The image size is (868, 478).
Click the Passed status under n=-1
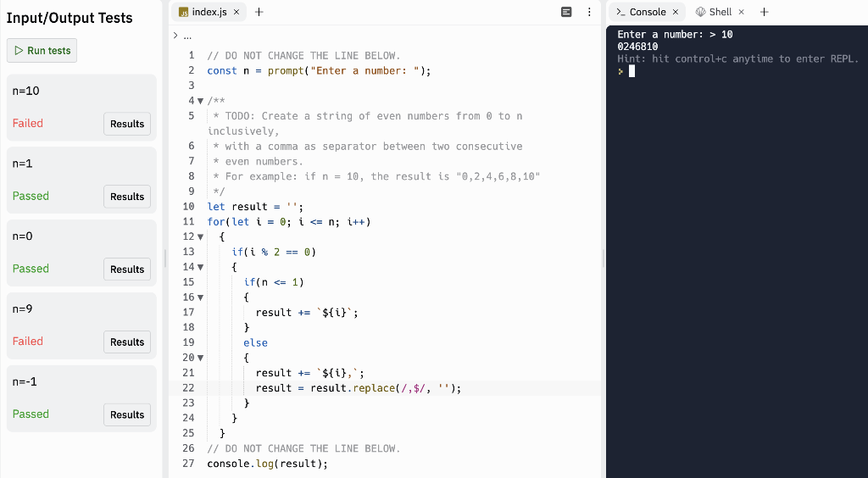31,414
